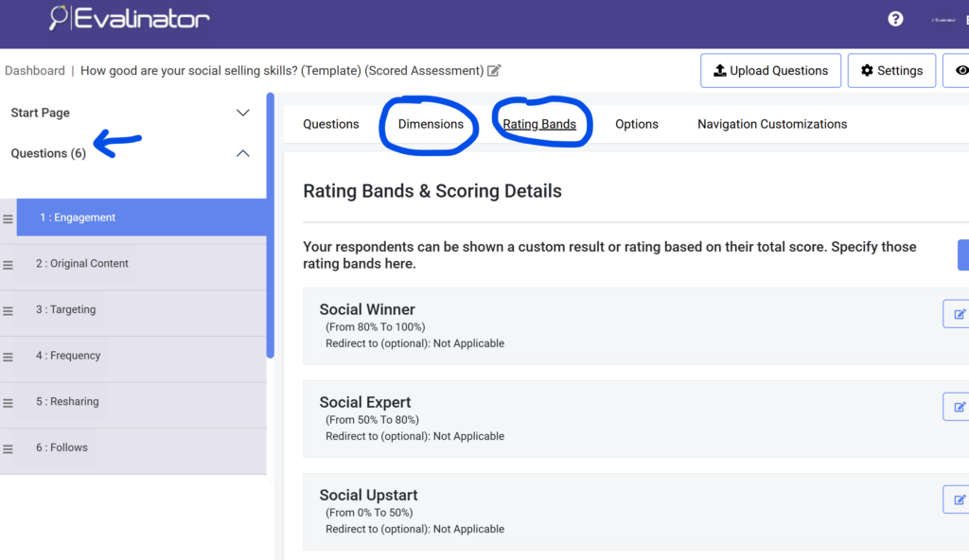Image resolution: width=969 pixels, height=560 pixels.
Task: Click the pencil icon beside the assessment title
Action: coord(494,70)
